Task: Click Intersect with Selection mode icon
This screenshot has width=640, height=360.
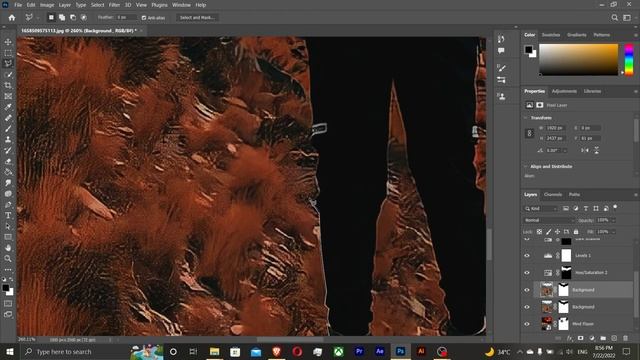Action: coord(84,18)
